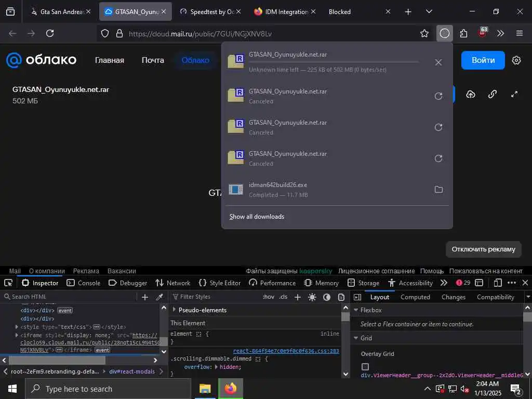Open the Помощь footer link
Image resolution: width=532 pixels, height=399 pixels.
click(432, 271)
